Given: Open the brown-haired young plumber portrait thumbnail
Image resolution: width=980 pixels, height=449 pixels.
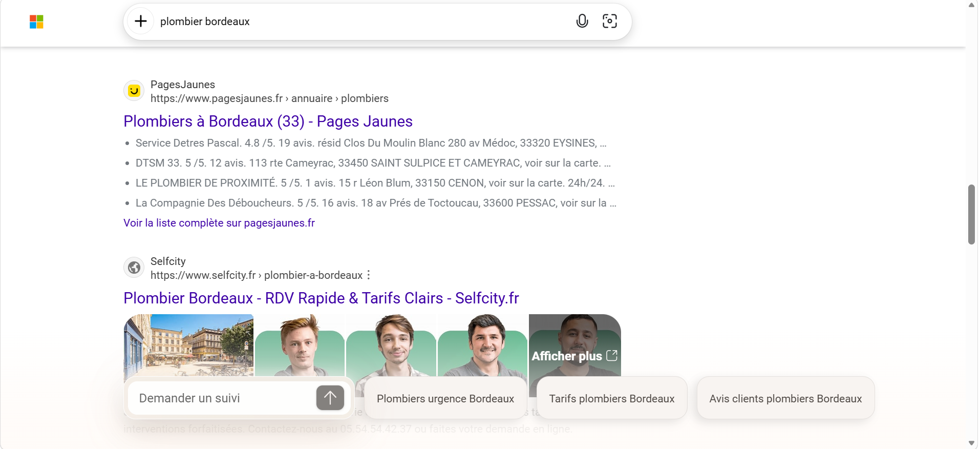Looking at the screenshot, I should click(391, 346).
